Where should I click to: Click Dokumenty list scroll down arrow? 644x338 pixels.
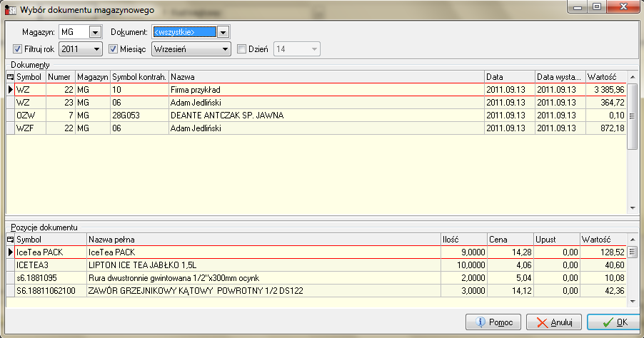pyautogui.click(x=633, y=208)
